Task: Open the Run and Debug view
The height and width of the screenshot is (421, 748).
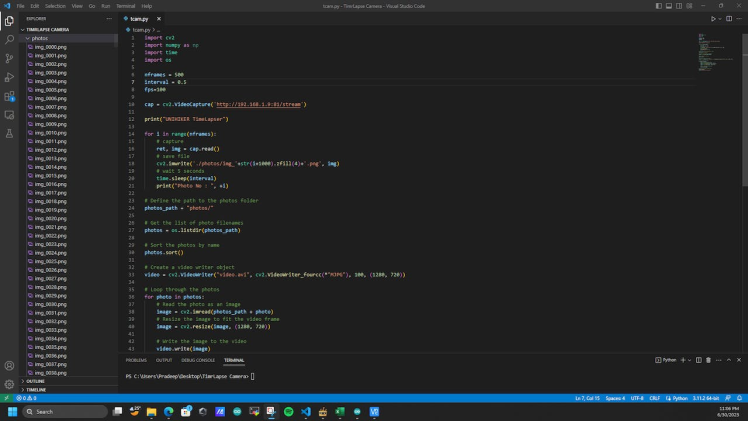Action: 9,77
